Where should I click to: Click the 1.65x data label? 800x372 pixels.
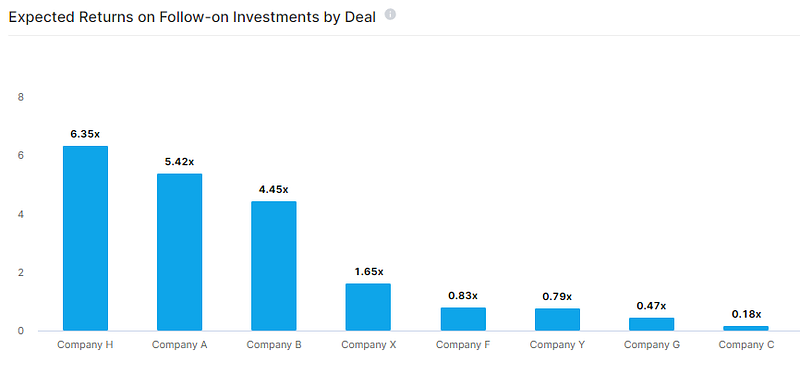click(x=369, y=271)
